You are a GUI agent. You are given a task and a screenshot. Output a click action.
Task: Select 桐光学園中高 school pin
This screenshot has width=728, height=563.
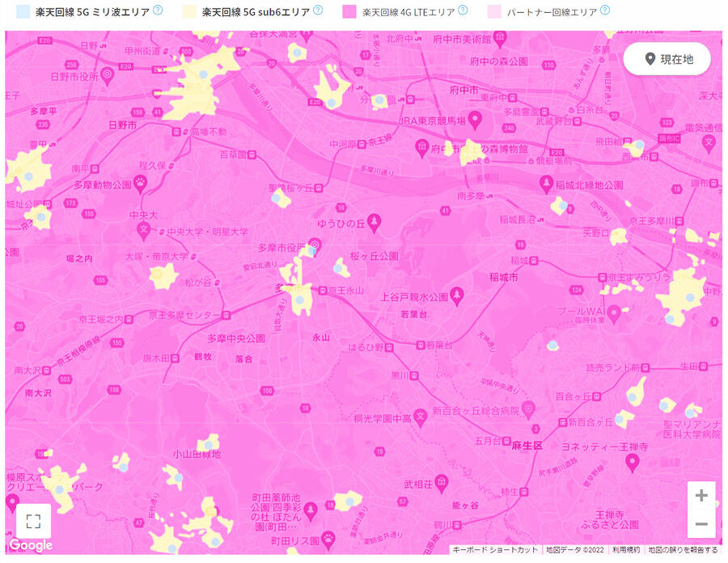[x=420, y=417]
